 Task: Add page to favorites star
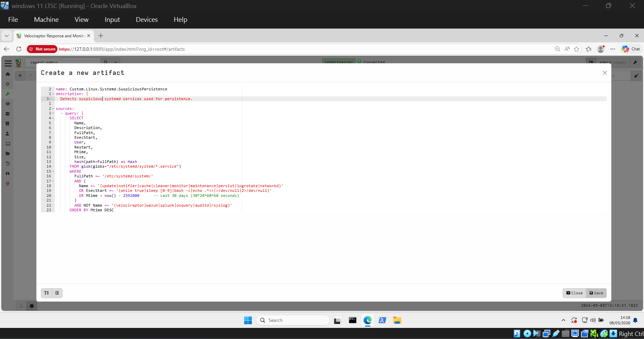577,49
